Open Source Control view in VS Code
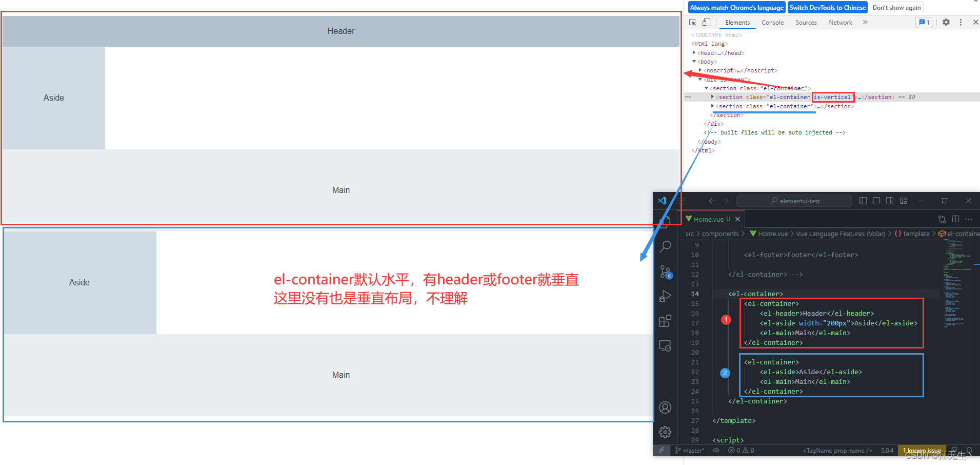The width and height of the screenshot is (980, 465). pyautogui.click(x=665, y=272)
